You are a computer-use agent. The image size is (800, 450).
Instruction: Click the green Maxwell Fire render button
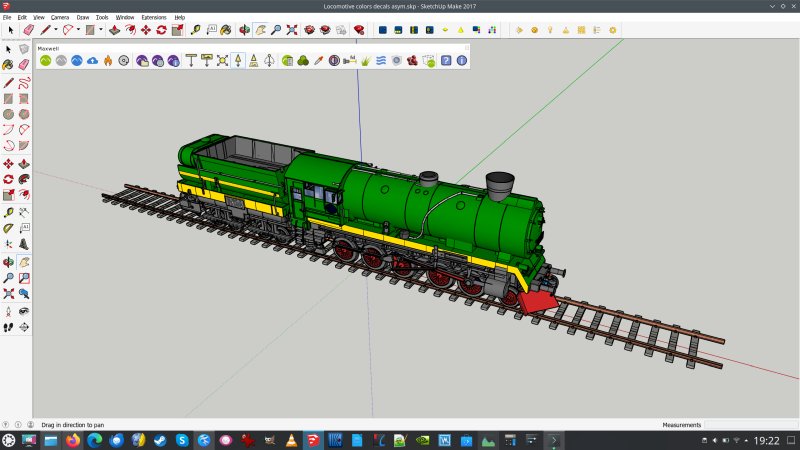click(x=45, y=61)
